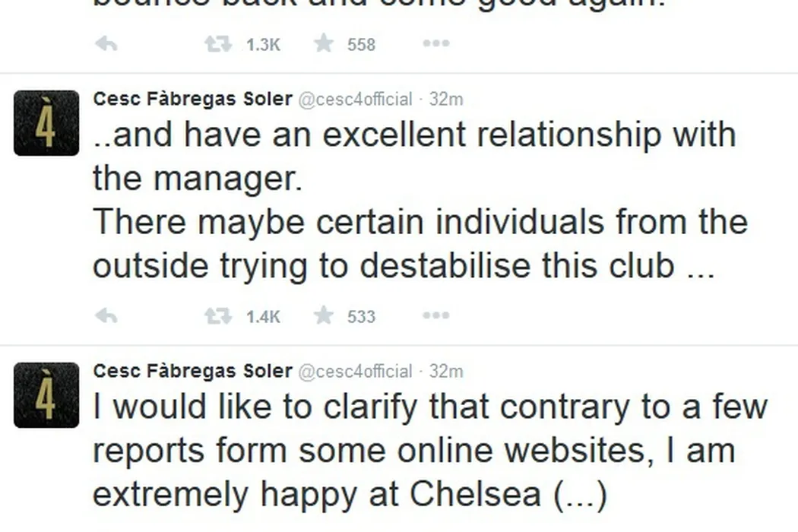Viewport: 798px width, 532px height.
Task: Open more options beside the 558 favorites
Action: click(x=435, y=44)
